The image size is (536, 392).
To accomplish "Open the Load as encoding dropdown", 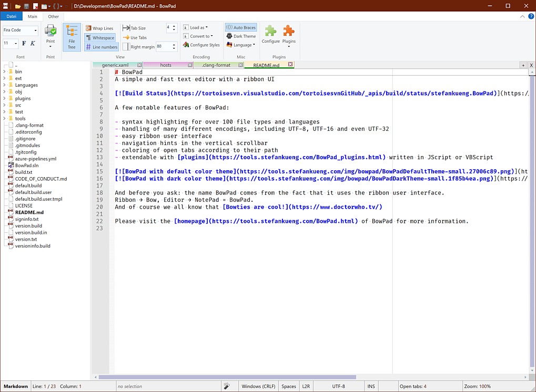I will (x=195, y=27).
